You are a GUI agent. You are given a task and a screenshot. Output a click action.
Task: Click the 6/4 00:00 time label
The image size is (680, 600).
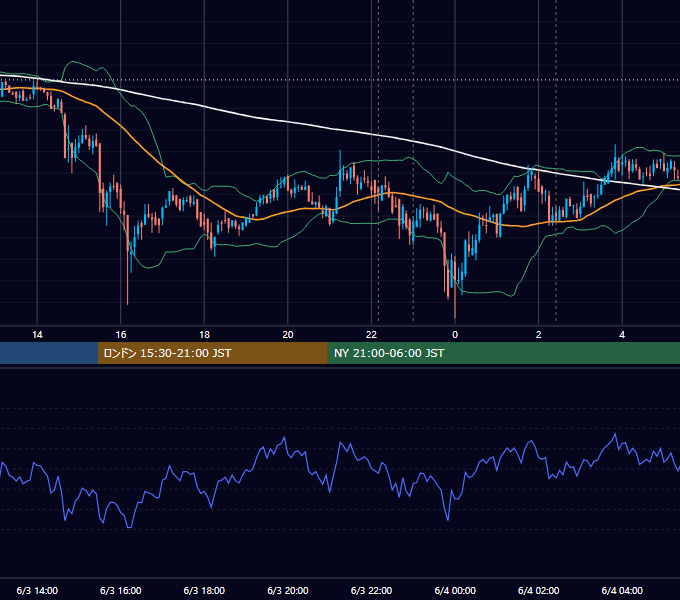coord(455,590)
